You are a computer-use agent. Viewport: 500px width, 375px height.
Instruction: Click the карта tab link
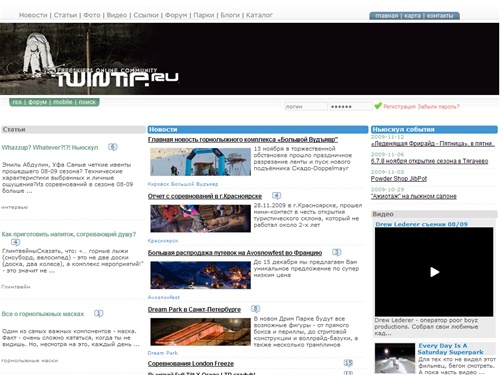coord(412,16)
